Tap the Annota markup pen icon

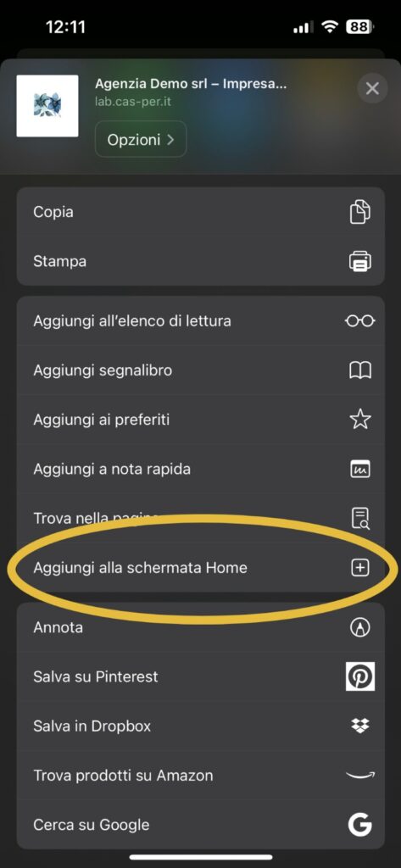(360, 627)
